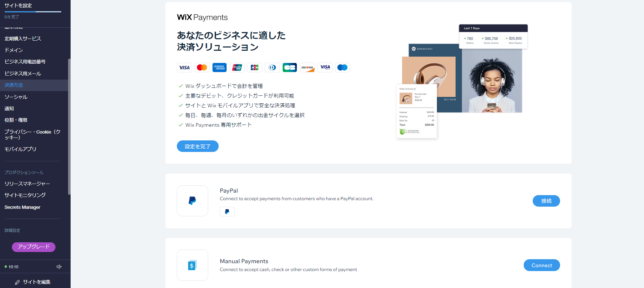
Task: Click the CB card logo
Action: click(x=290, y=68)
